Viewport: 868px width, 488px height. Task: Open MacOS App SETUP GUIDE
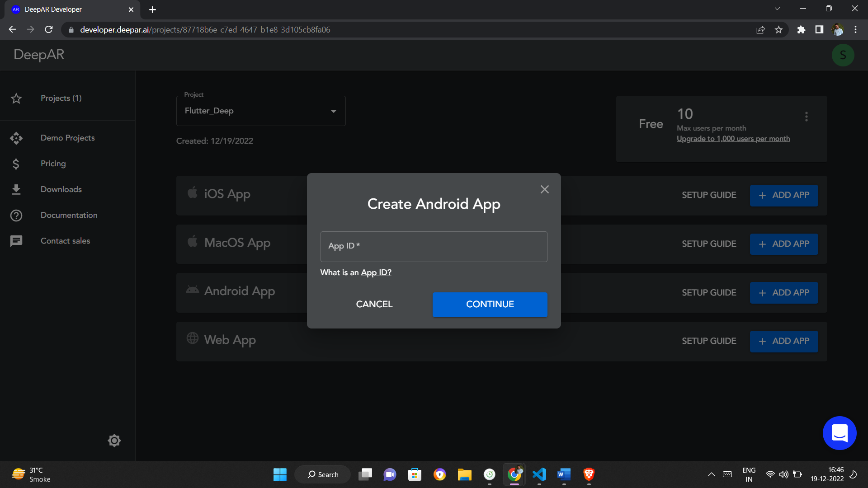pyautogui.click(x=709, y=244)
